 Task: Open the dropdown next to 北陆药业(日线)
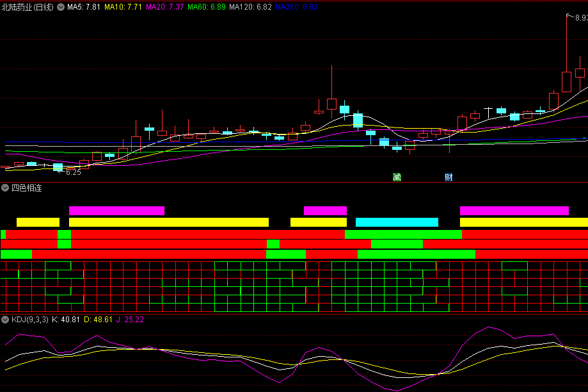(61, 7)
